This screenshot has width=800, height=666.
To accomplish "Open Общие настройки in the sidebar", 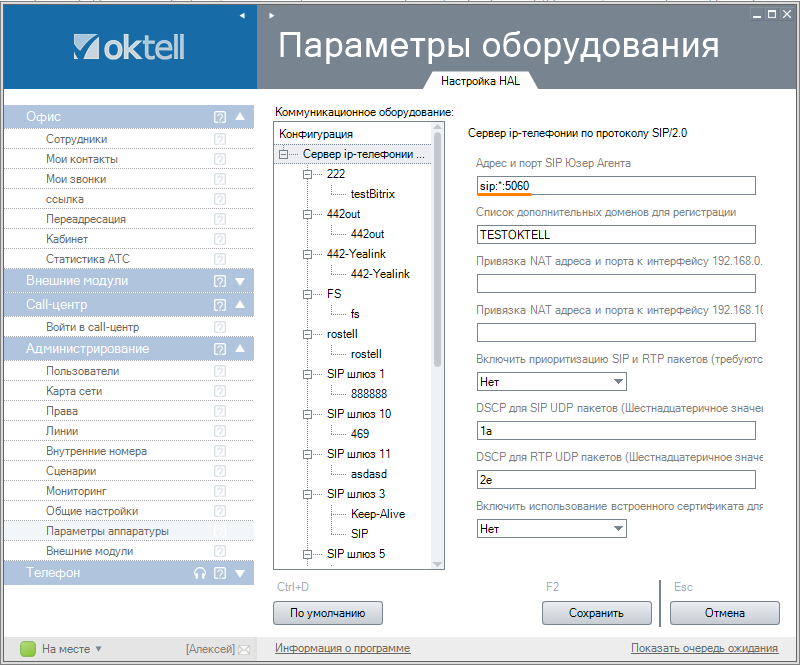I will pyautogui.click(x=92, y=511).
